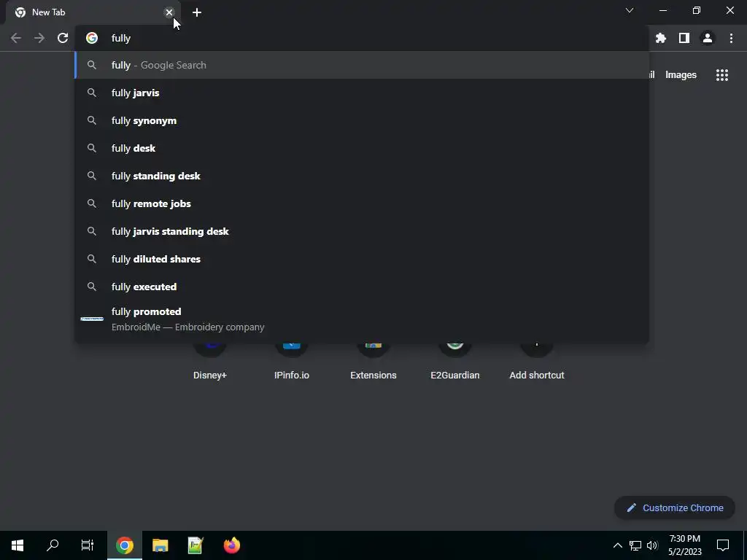Open Chrome three-dot menu
The height and width of the screenshot is (560, 747).
tap(731, 38)
